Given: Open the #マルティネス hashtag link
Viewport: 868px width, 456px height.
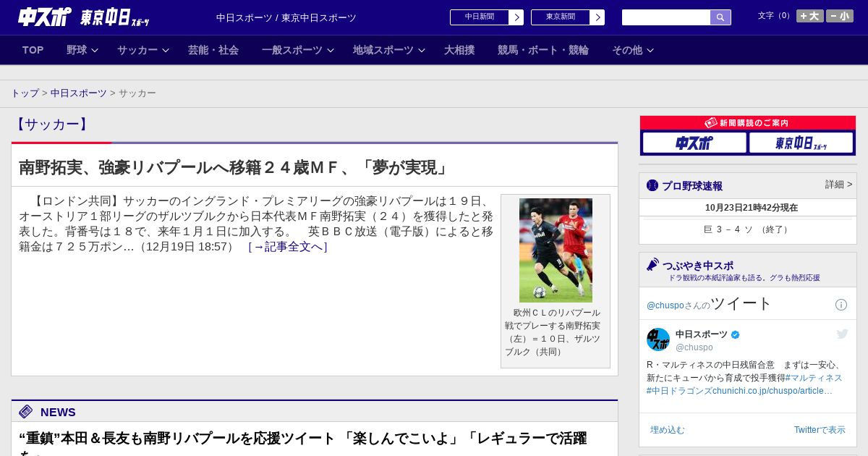Looking at the screenshot, I should [x=814, y=378].
